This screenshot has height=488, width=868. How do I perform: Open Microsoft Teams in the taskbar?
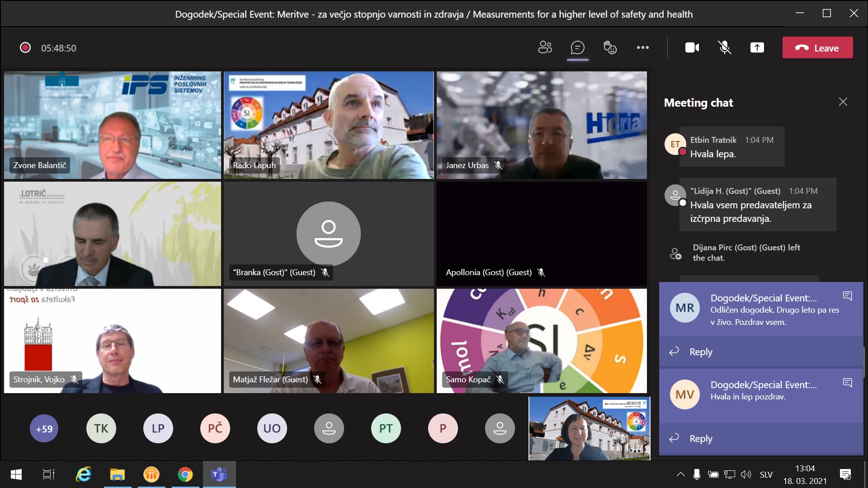[x=219, y=474]
